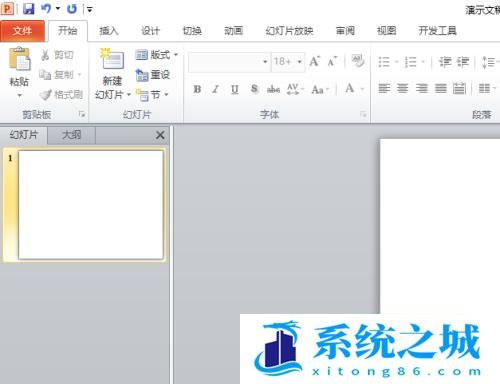Open the 审阅 (Review) tab

pos(345,31)
